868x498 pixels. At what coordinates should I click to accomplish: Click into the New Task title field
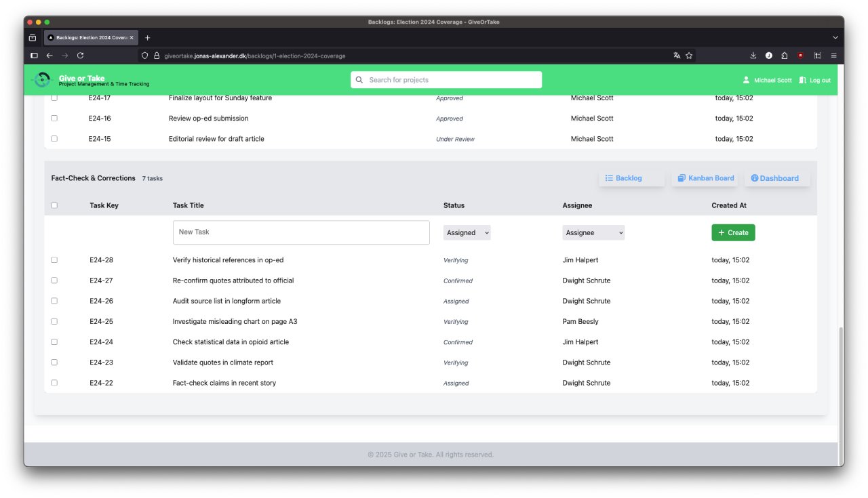(x=301, y=232)
